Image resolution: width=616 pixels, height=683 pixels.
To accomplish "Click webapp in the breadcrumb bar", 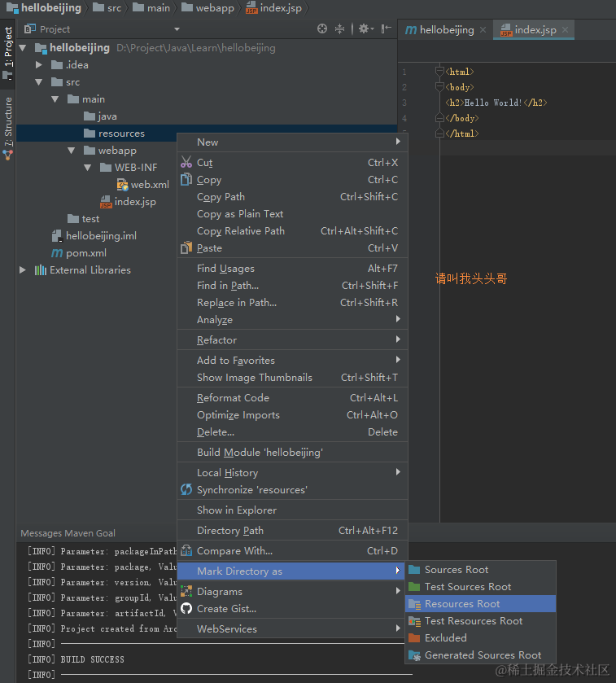I will pyautogui.click(x=208, y=8).
